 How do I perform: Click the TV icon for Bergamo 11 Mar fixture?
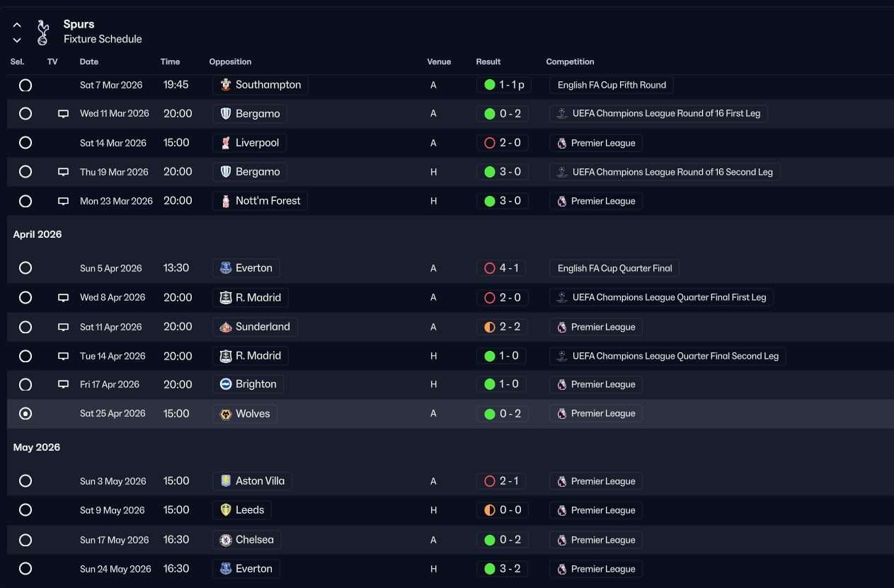coord(64,114)
